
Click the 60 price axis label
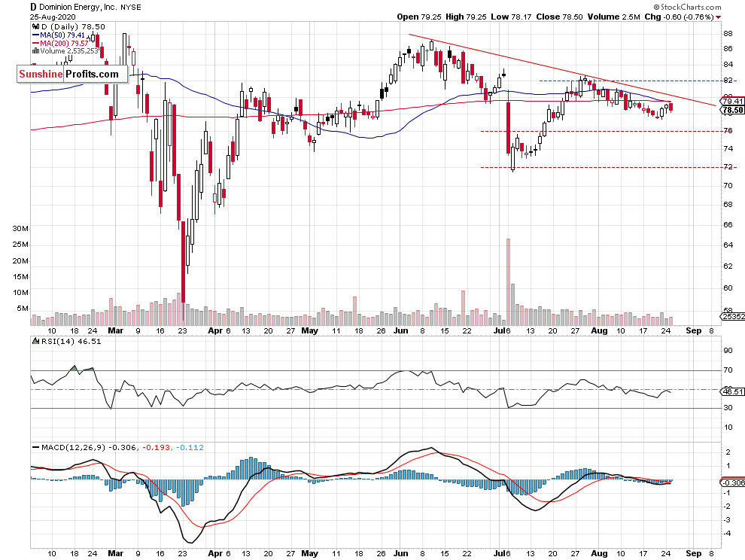pyautogui.click(x=728, y=288)
